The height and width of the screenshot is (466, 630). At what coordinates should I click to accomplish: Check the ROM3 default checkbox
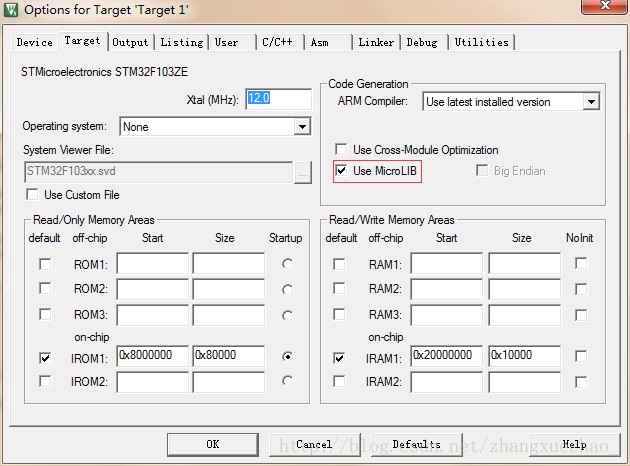[x=45, y=314]
